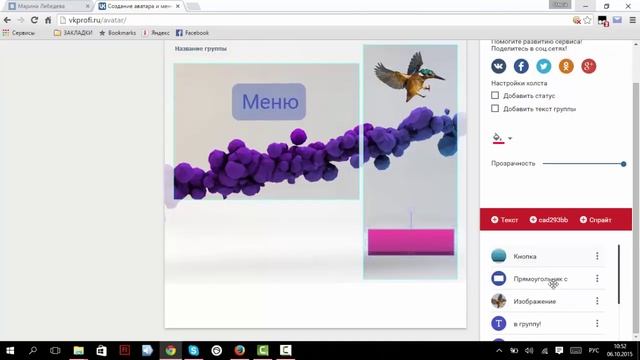Open the Яндекс bookmark

point(156,33)
